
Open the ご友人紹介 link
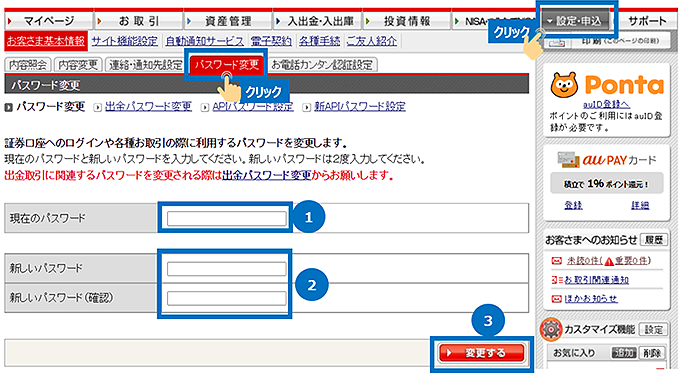(x=372, y=41)
